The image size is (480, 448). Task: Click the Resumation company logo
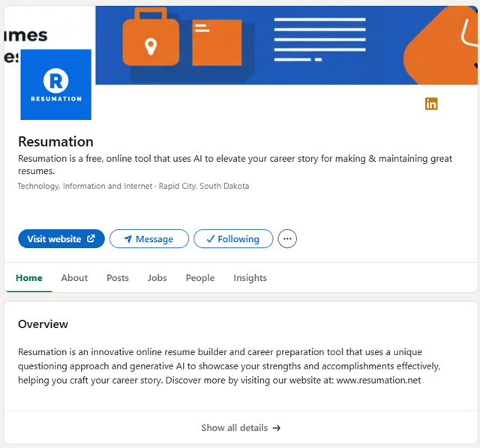(55, 85)
